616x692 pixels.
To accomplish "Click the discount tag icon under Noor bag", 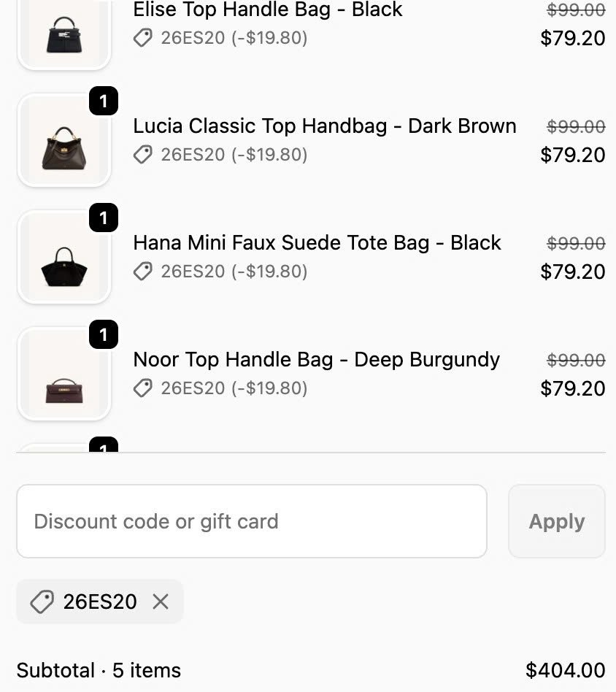I will pyautogui.click(x=143, y=388).
